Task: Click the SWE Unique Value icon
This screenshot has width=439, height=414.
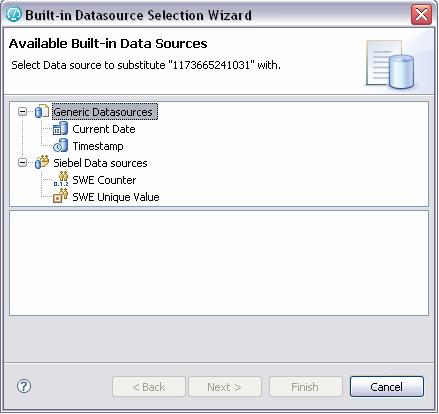Action: [x=61, y=196]
